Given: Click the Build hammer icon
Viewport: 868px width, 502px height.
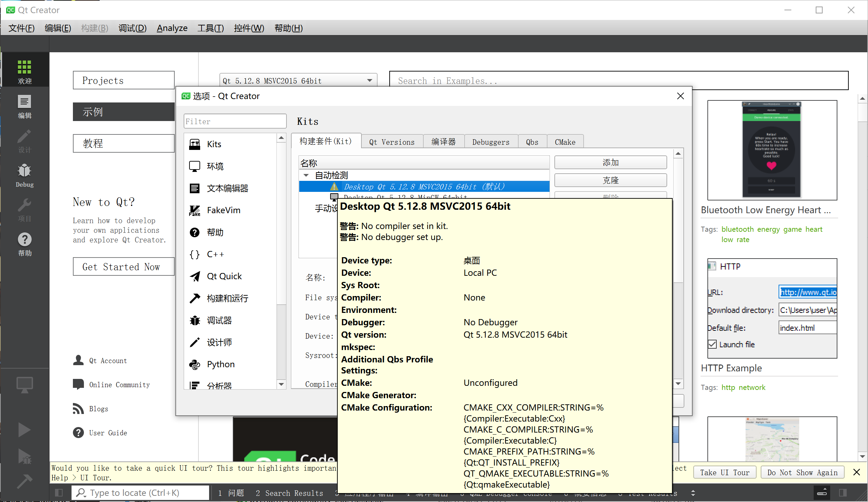Looking at the screenshot, I should click(x=24, y=481).
